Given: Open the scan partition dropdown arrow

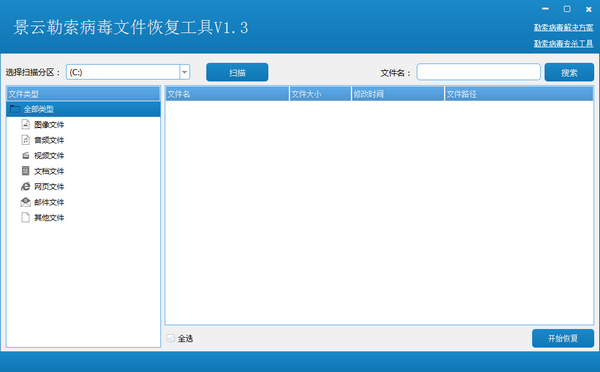Looking at the screenshot, I should pos(184,72).
